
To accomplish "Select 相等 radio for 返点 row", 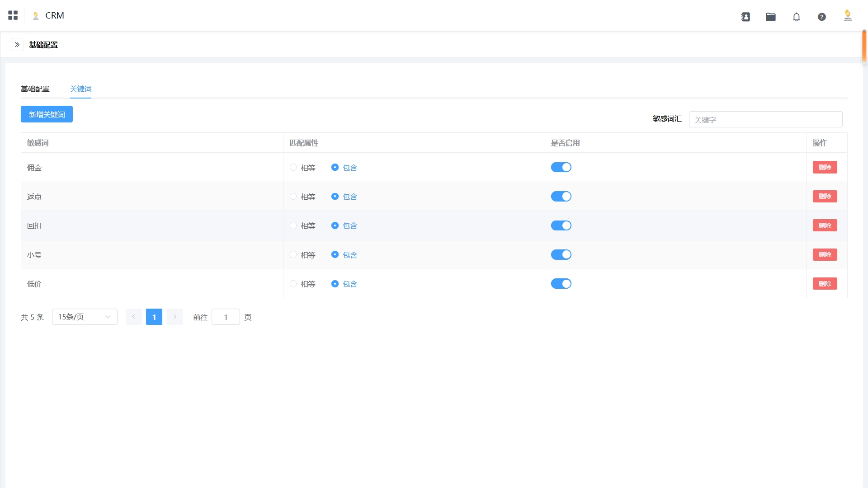I will click(293, 197).
